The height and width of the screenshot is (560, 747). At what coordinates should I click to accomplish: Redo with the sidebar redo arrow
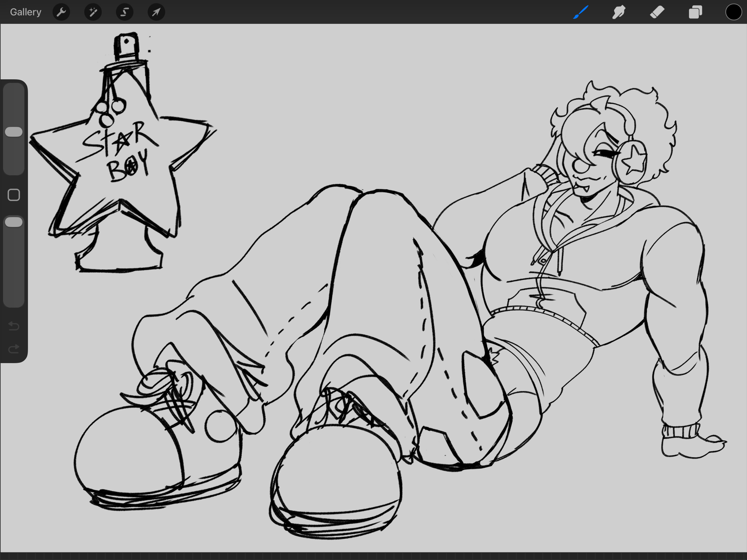tap(14, 349)
